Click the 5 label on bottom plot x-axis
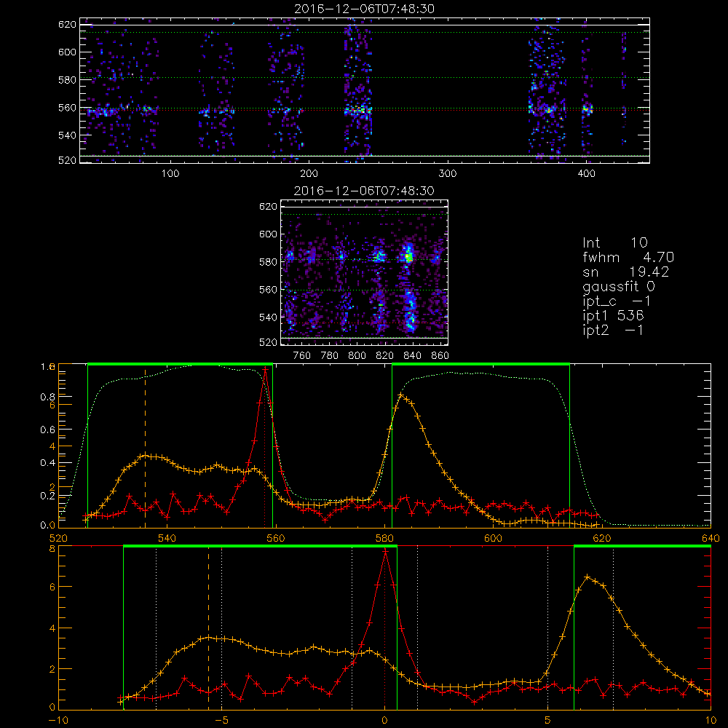Image resolution: width=728 pixels, height=728 pixels. (548, 720)
